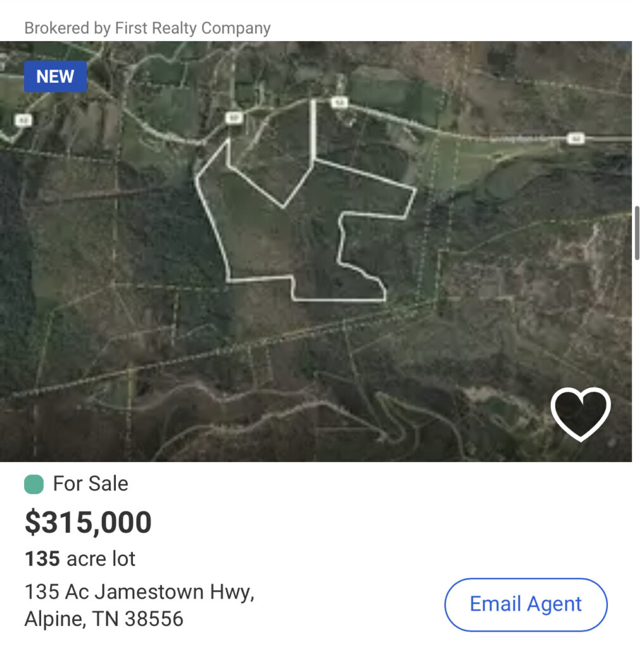Image resolution: width=644 pixels, height=648 pixels.
Task: Click the blue NEW badge
Action: [56, 77]
